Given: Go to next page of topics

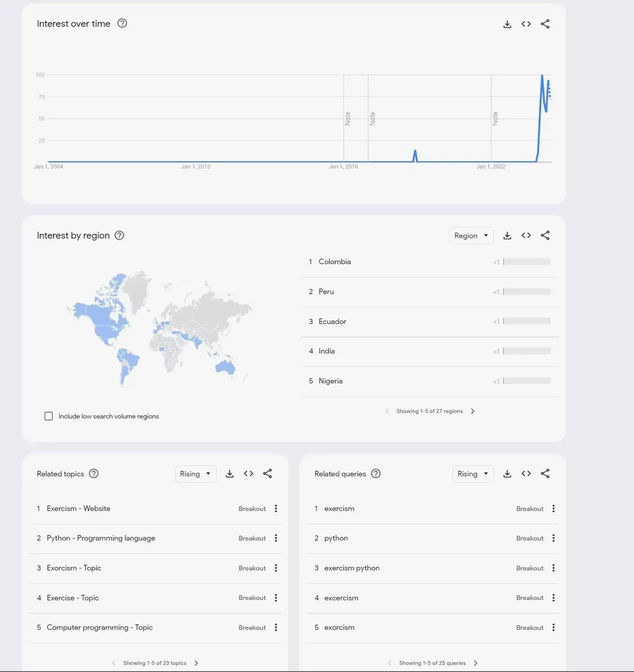Looking at the screenshot, I should [x=196, y=663].
